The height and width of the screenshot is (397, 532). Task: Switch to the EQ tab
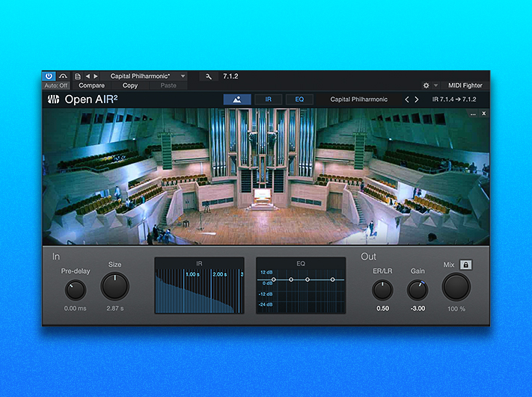pyautogui.click(x=299, y=99)
